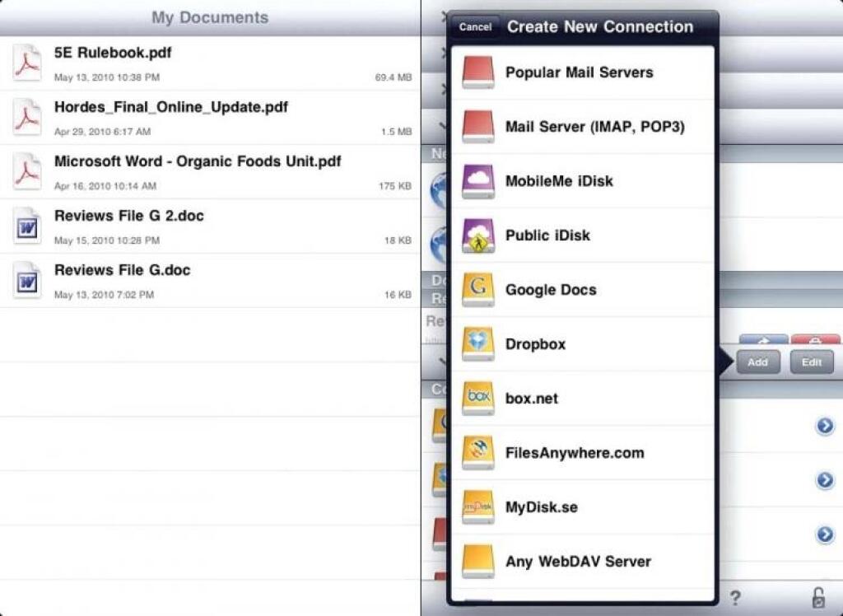Select 'Public iDisk' label

[547, 236]
